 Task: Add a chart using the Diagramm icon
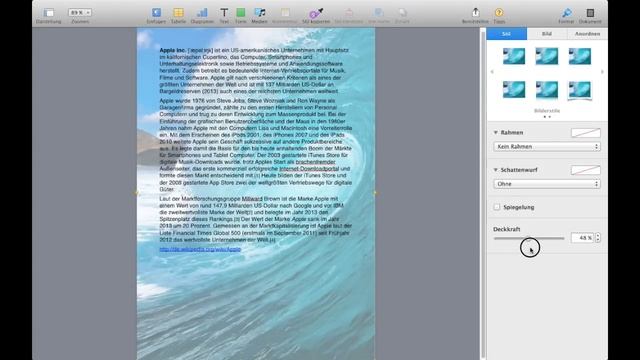[202, 13]
